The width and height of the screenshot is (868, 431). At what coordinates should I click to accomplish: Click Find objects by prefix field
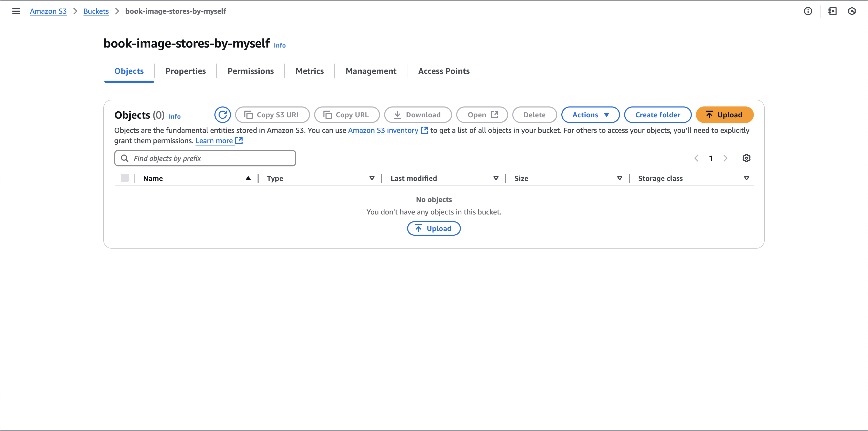205,158
